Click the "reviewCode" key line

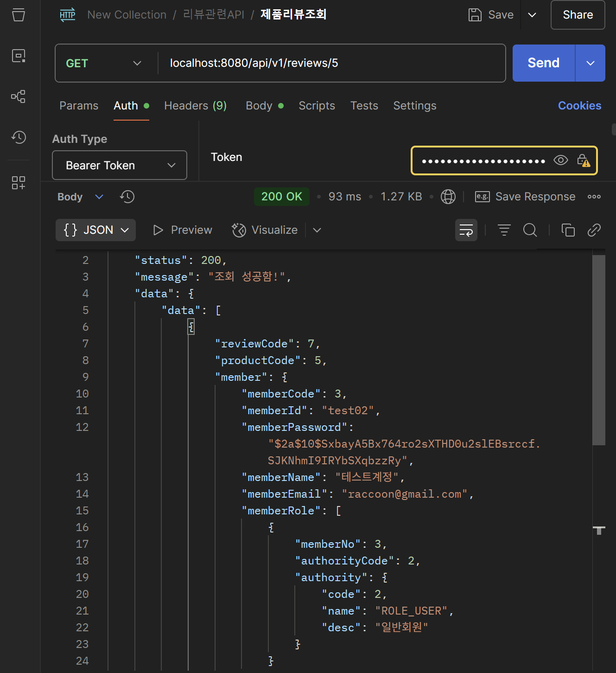click(254, 344)
